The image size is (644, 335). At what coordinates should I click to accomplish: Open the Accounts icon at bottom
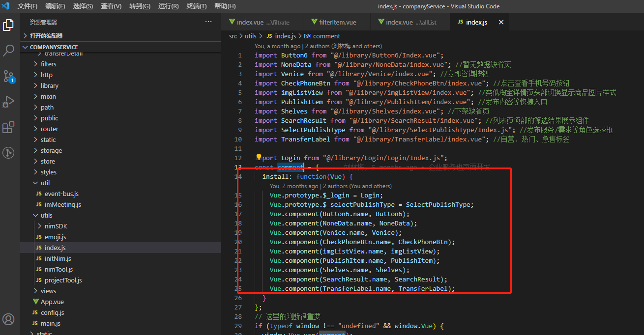tap(8, 319)
